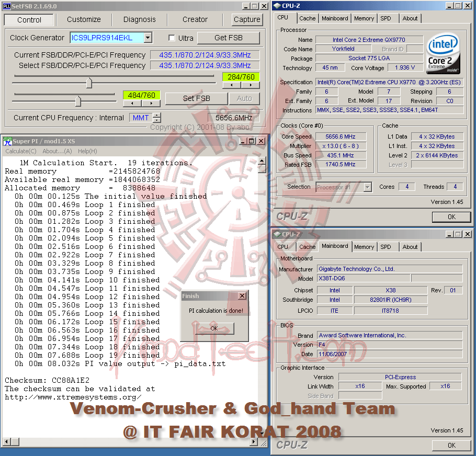Click the lower 484/760 slider thumb
476x456 pixels.
point(78,101)
